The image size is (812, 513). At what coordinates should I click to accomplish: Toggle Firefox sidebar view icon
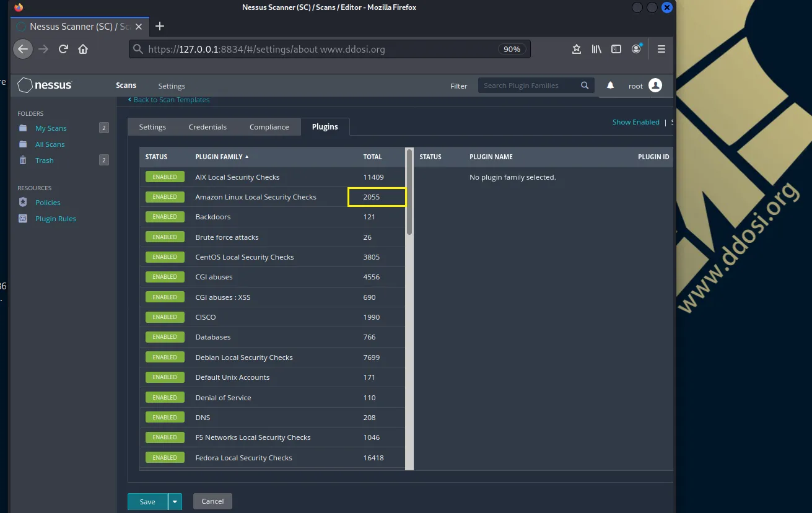click(616, 49)
